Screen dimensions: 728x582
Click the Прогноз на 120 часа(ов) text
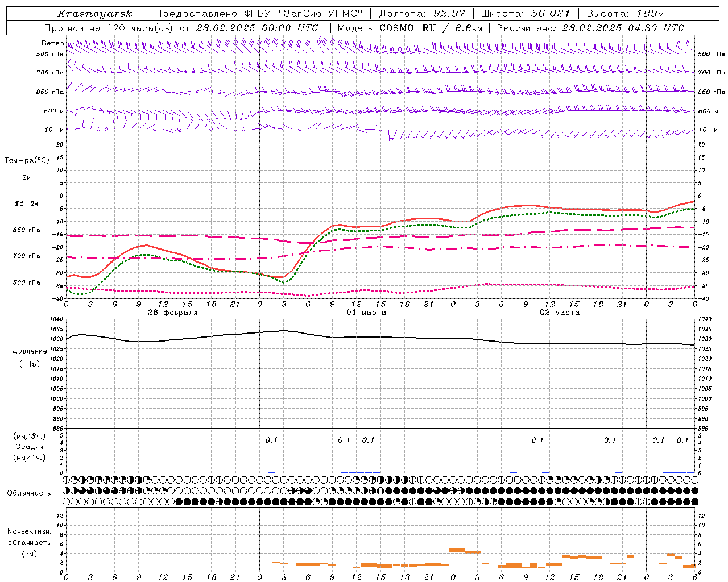[109, 28]
